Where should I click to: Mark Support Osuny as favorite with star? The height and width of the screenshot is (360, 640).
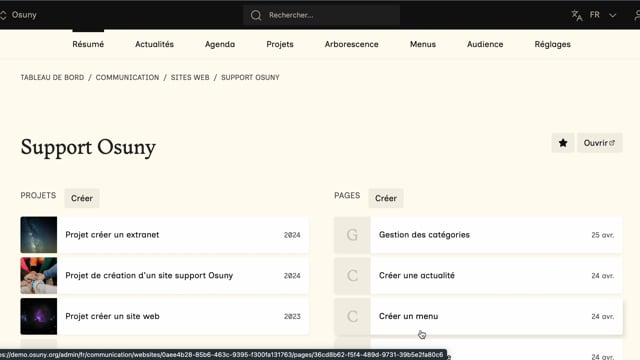coord(563,143)
